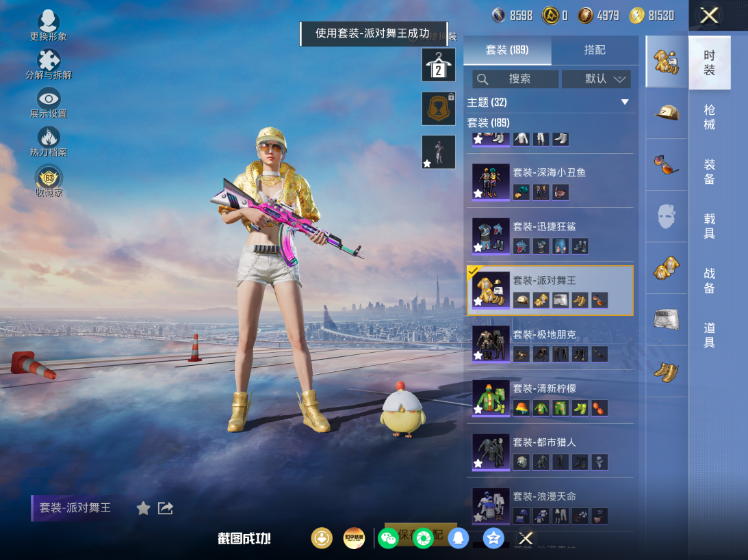Open pants category white shorts icon
748x560 pixels.
pos(667,320)
